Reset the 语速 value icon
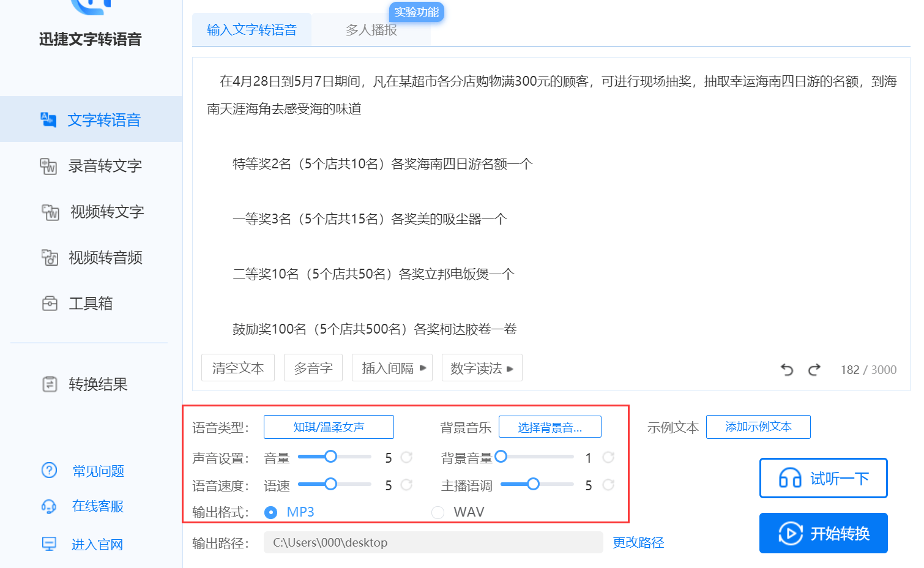924x568 pixels. pyautogui.click(x=406, y=485)
